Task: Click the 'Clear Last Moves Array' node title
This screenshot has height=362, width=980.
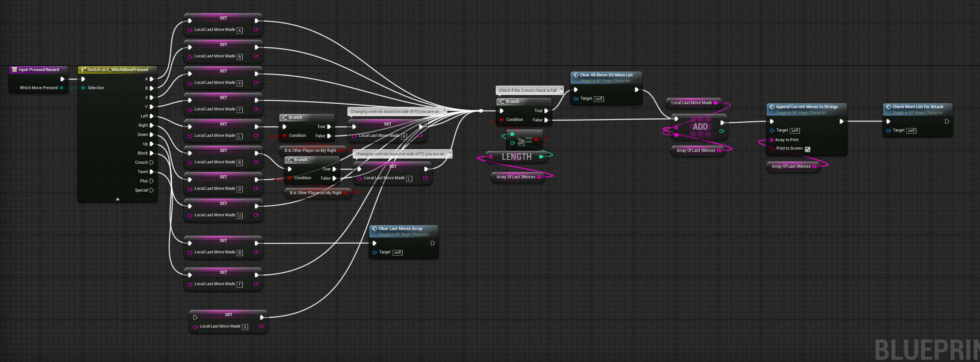Action: pyautogui.click(x=400, y=229)
